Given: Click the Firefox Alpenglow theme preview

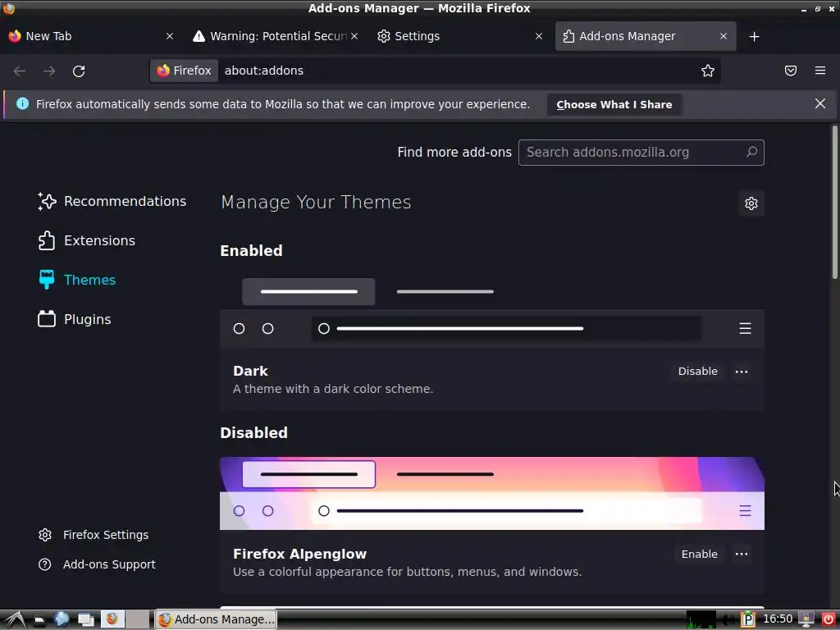Looking at the screenshot, I should (x=492, y=493).
